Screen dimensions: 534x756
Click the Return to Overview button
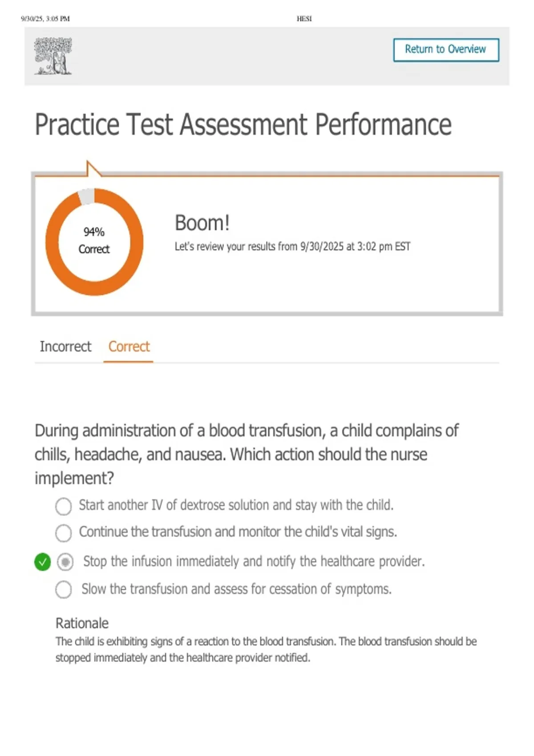point(446,50)
